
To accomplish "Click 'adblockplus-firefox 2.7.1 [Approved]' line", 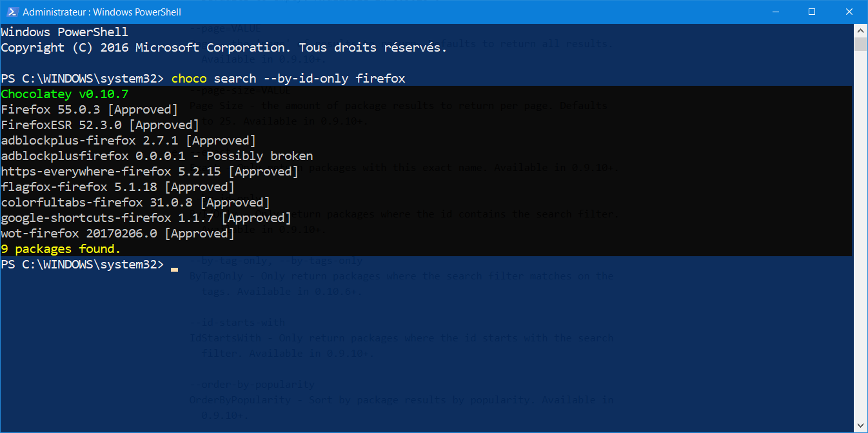I will [x=128, y=141].
